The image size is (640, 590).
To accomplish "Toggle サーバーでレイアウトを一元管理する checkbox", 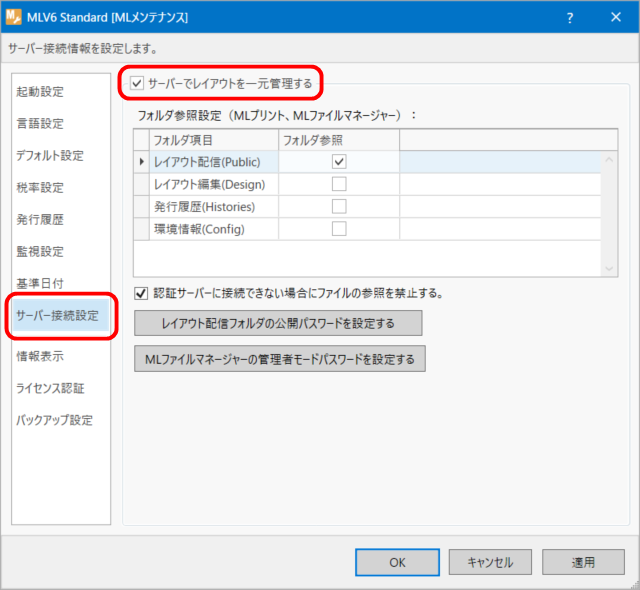I will point(137,84).
